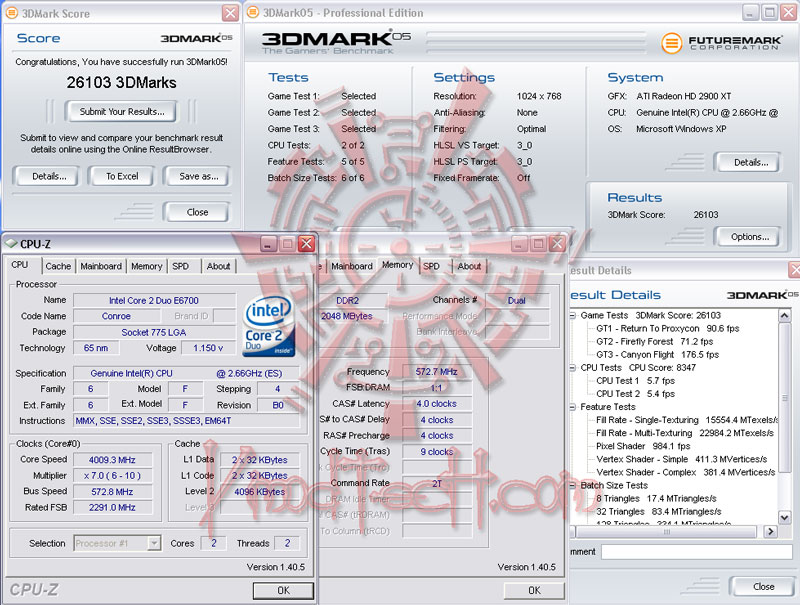
Task: Click the 3DMark05 Professional title bar icon
Action: tap(253, 13)
